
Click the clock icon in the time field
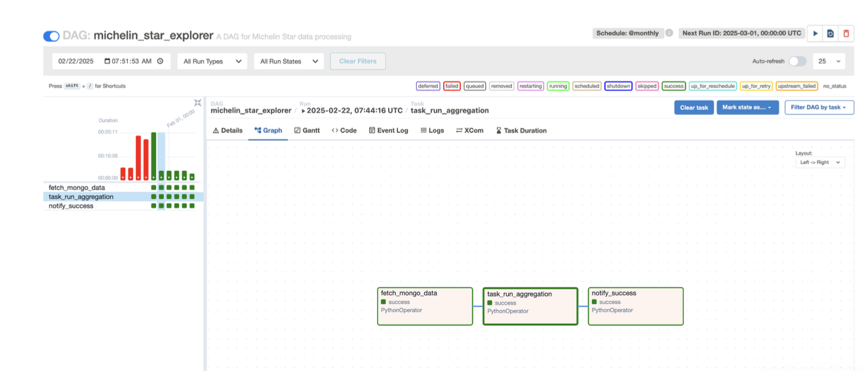(x=160, y=61)
